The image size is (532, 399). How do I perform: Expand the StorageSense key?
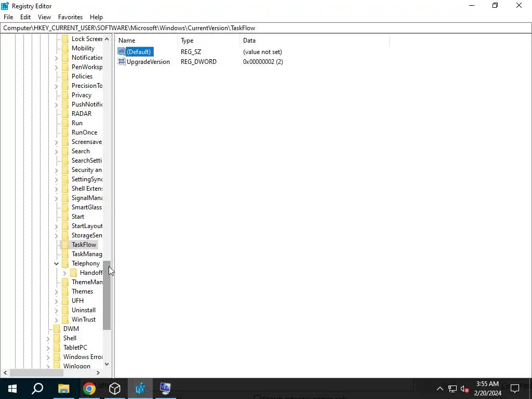pyautogui.click(x=56, y=236)
